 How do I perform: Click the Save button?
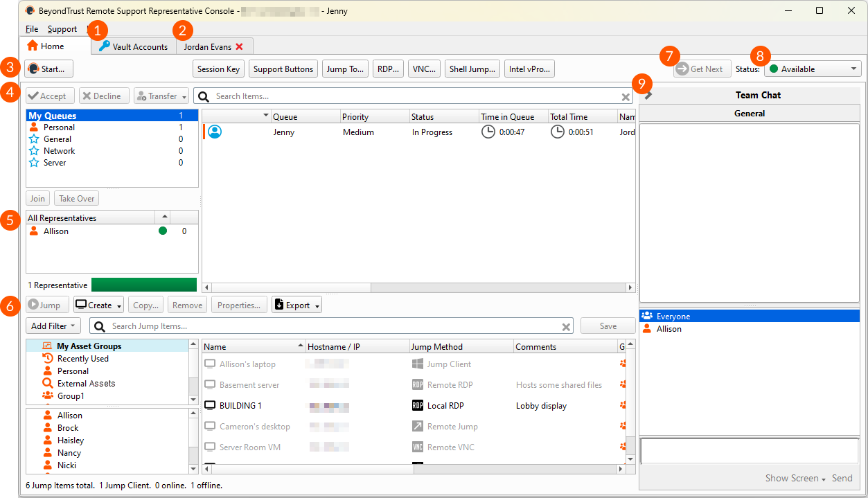pos(608,326)
